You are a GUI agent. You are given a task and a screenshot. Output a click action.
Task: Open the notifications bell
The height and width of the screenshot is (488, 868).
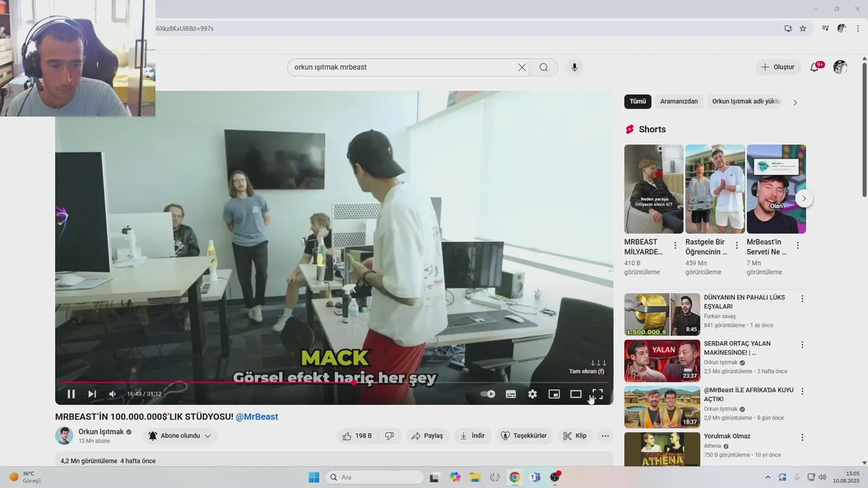(x=815, y=67)
